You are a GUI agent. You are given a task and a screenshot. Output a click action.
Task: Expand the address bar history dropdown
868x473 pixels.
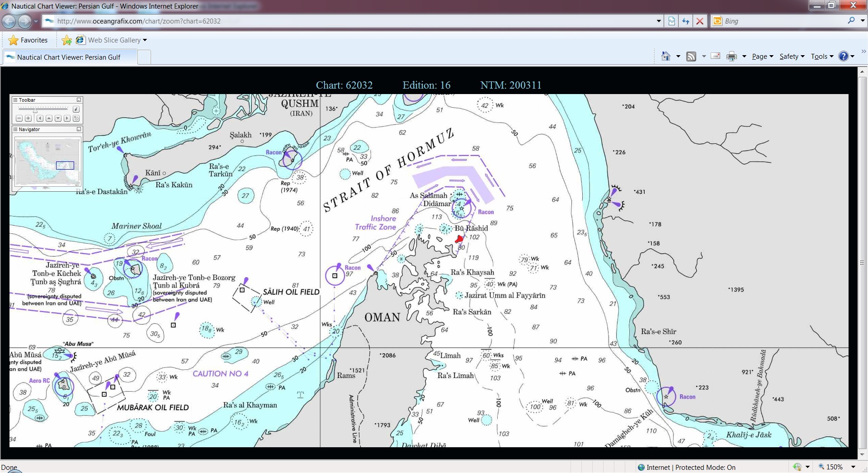point(659,21)
